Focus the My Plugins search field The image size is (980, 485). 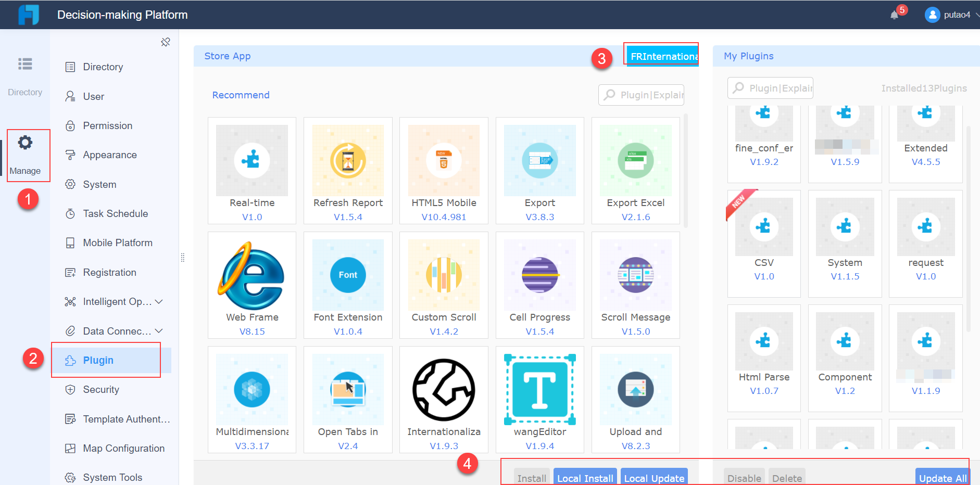(770, 88)
